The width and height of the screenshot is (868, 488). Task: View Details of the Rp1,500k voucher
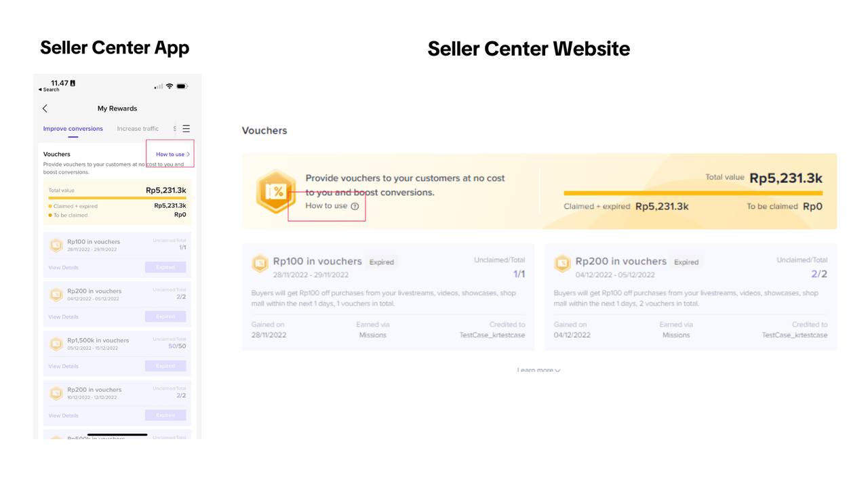63,366
